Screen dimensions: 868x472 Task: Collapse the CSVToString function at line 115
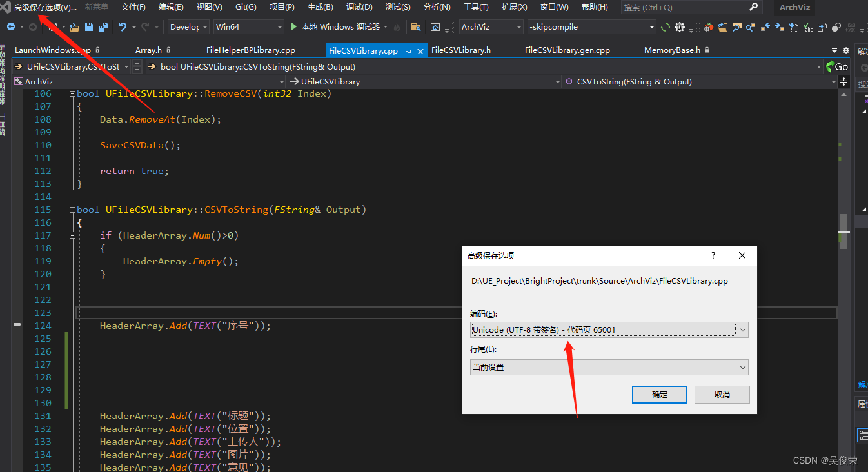pyautogui.click(x=72, y=210)
